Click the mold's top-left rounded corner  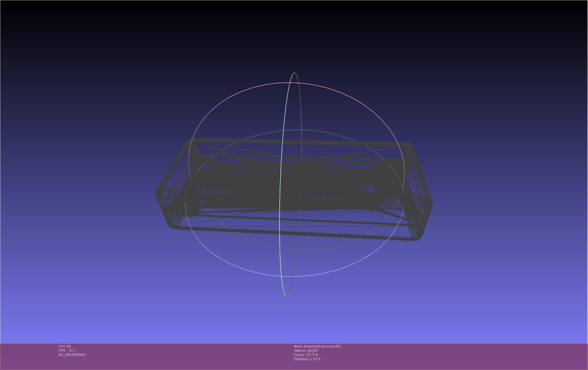(x=191, y=140)
